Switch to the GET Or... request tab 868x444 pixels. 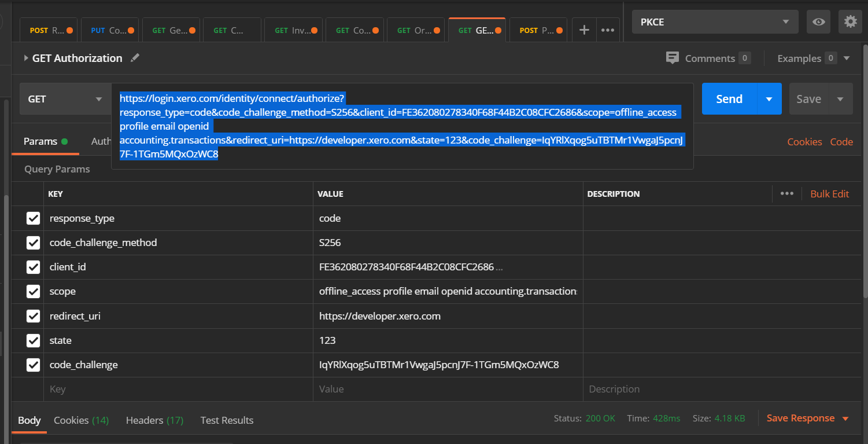tap(415, 30)
